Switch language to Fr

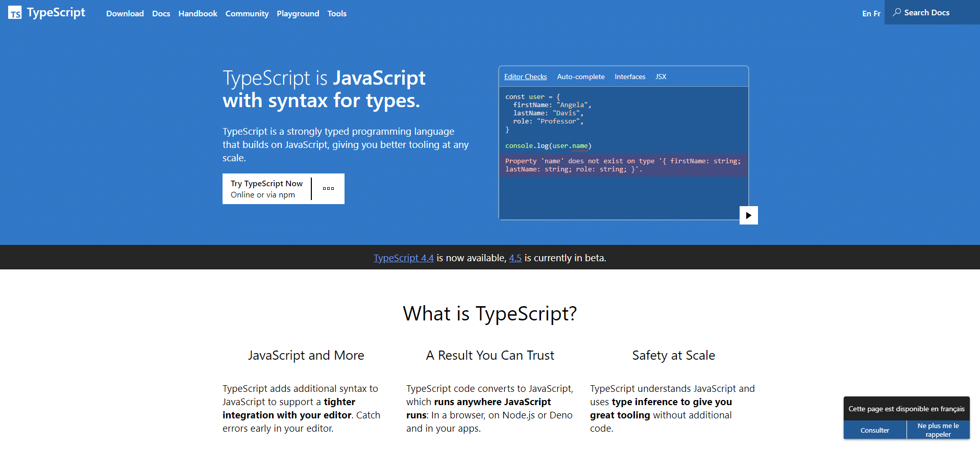(x=877, y=14)
